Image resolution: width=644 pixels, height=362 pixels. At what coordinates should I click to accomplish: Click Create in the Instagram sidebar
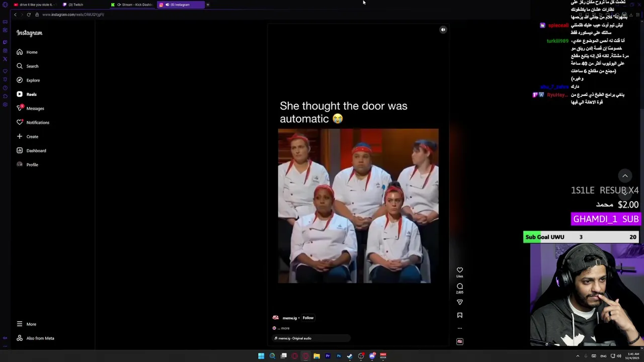[x=27, y=137]
